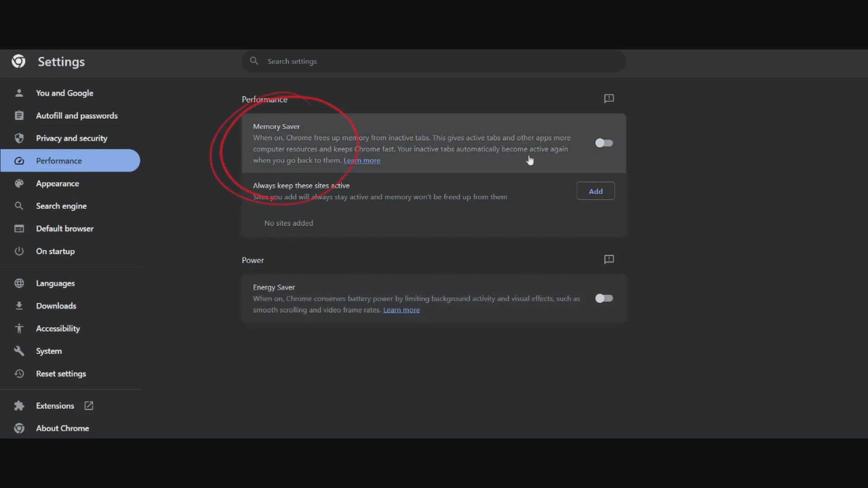Click the Reset settings history icon
The image size is (868, 488).
19,374
